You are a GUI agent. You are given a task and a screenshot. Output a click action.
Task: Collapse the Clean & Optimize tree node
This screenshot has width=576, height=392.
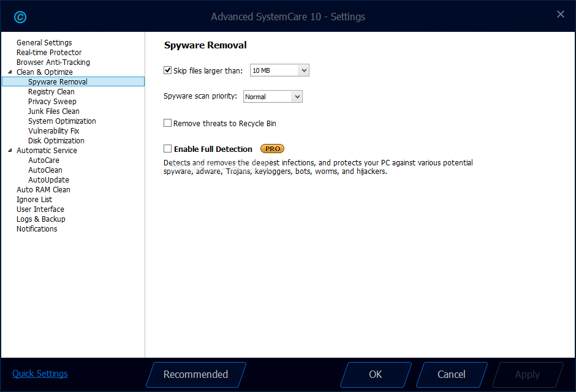(x=10, y=72)
